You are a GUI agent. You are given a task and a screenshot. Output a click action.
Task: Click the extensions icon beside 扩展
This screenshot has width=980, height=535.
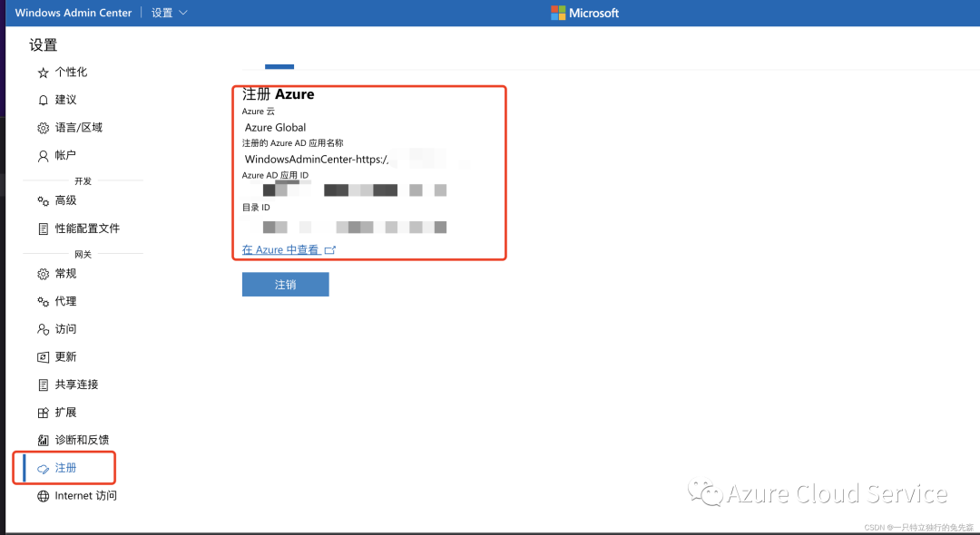(x=44, y=413)
